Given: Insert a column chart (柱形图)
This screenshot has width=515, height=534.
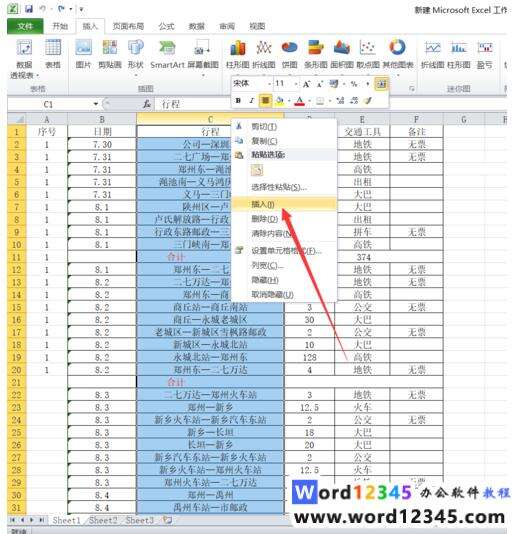Looking at the screenshot, I should tap(238, 54).
